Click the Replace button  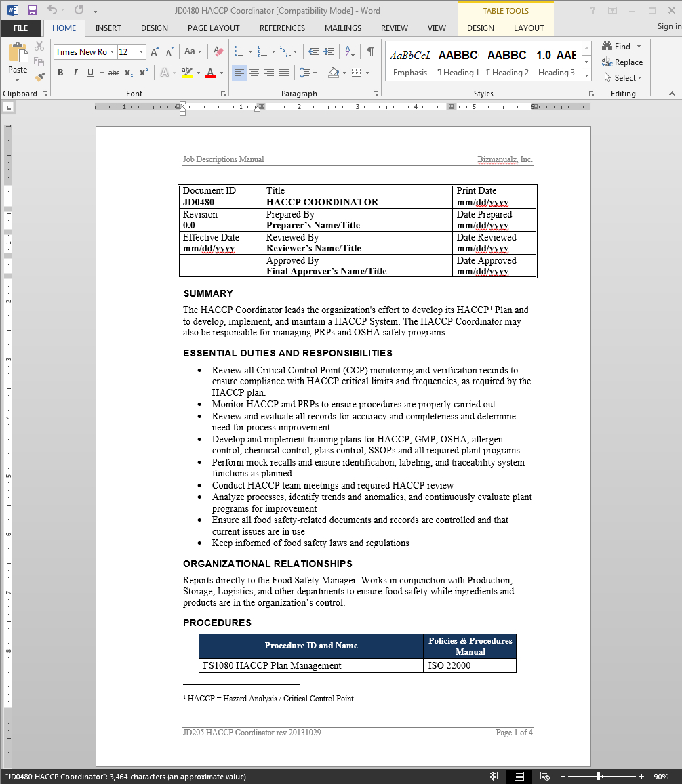point(622,62)
